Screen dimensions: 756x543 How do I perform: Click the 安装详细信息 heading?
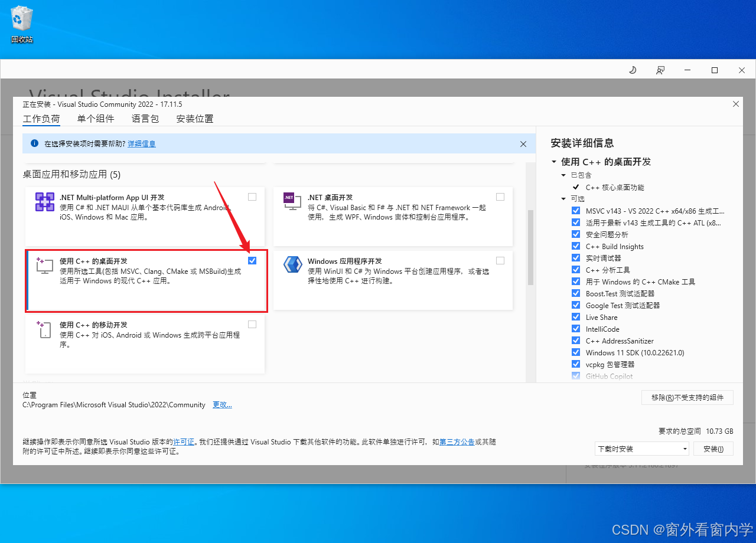tap(582, 143)
